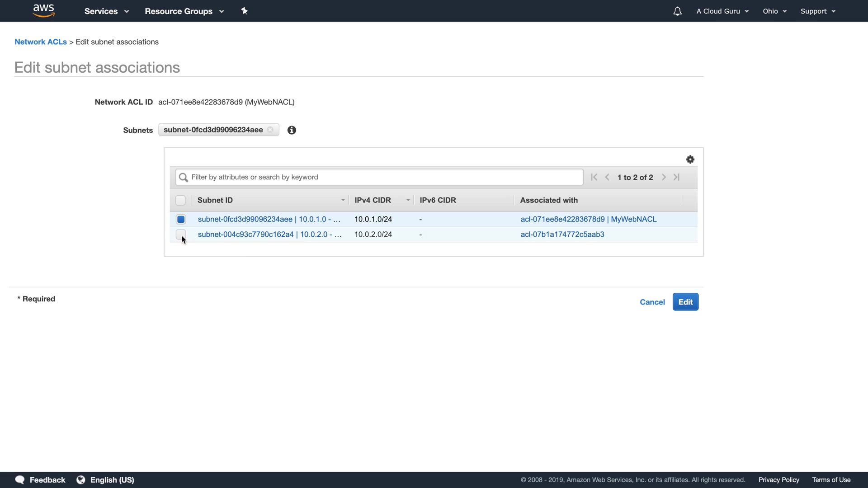Open table settings gear icon

(690, 160)
